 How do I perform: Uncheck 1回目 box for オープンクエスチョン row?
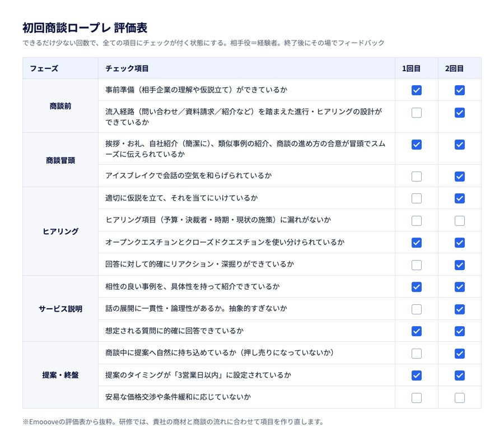416,243
